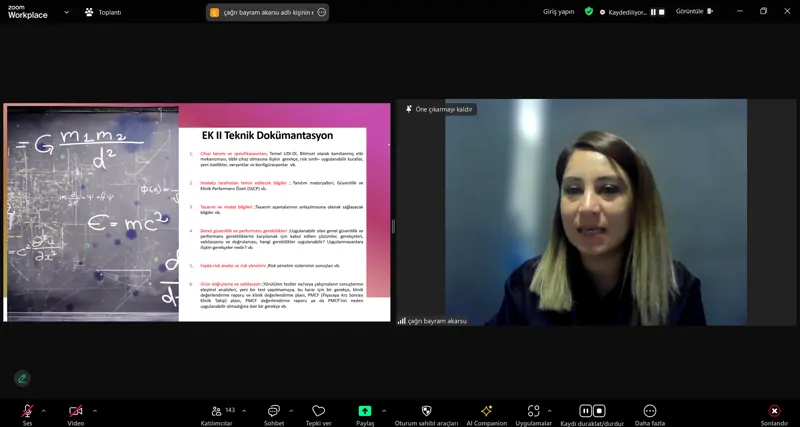This screenshot has height=427, width=800.
Task: Open the Katılımcılar participants panel
Action: (x=217, y=411)
